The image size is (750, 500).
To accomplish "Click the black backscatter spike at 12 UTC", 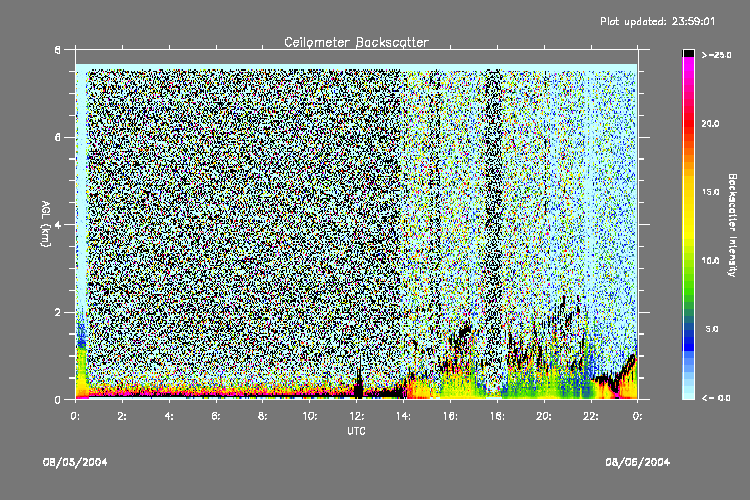I will (x=358, y=383).
